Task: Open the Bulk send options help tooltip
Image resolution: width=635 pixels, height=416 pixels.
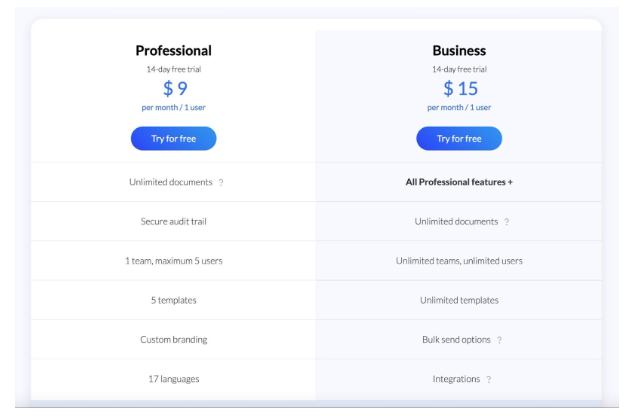Action: tap(499, 340)
